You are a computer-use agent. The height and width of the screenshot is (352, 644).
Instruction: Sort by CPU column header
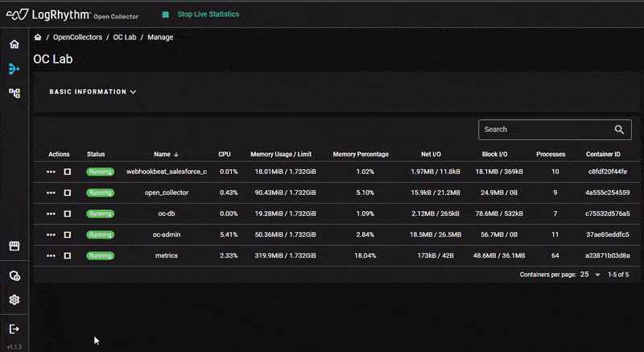[225, 155]
